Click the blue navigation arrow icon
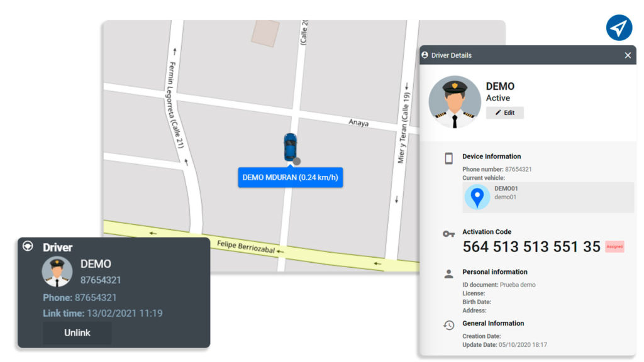The width and height of the screenshot is (644, 362). pyautogui.click(x=619, y=28)
